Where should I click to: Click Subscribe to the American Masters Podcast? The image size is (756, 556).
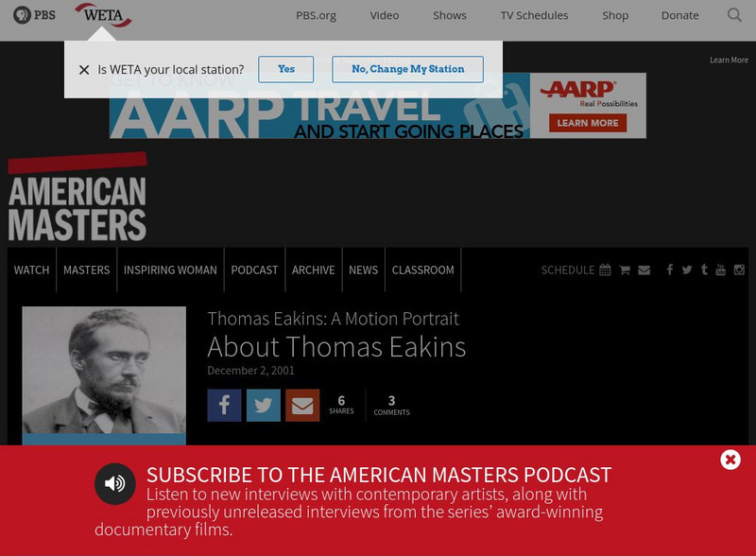(379, 475)
